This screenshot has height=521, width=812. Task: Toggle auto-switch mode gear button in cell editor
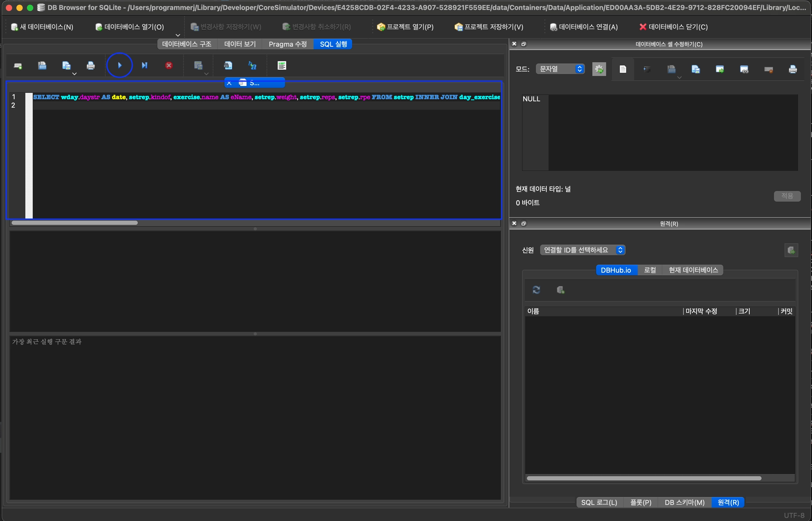pyautogui.click(x=599, y=69)
